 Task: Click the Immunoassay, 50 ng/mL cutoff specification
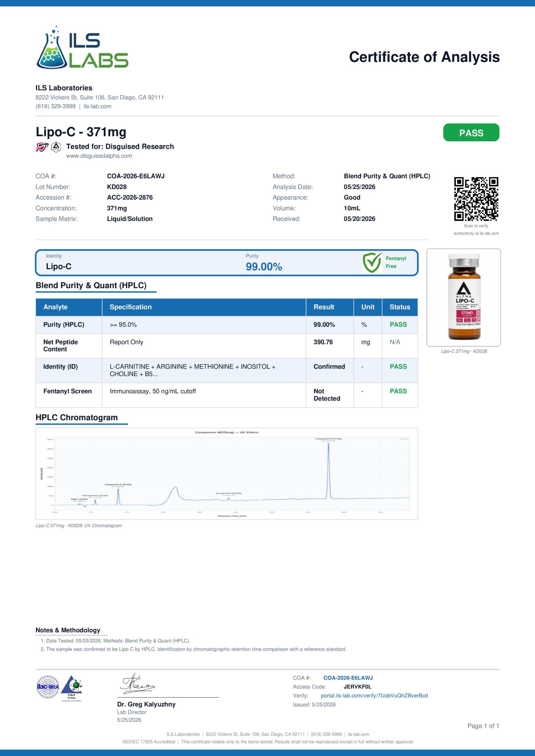coord(153,391)
